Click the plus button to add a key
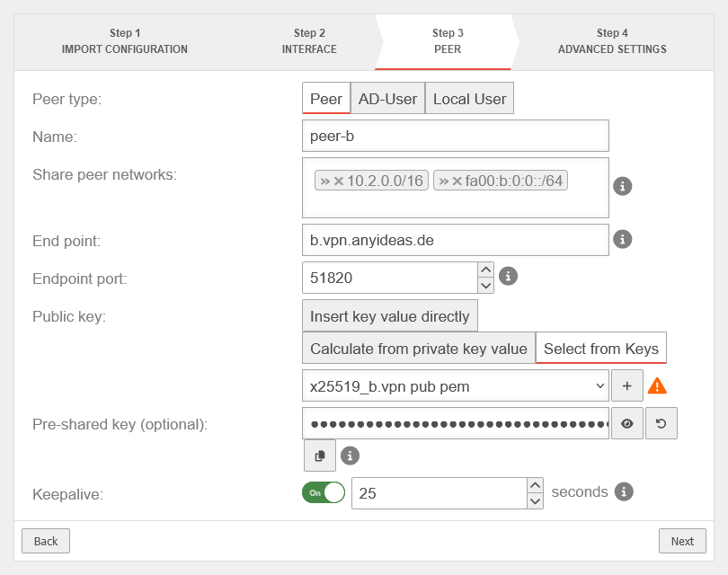Screen dimensions: 728x575 pos(626,386)
